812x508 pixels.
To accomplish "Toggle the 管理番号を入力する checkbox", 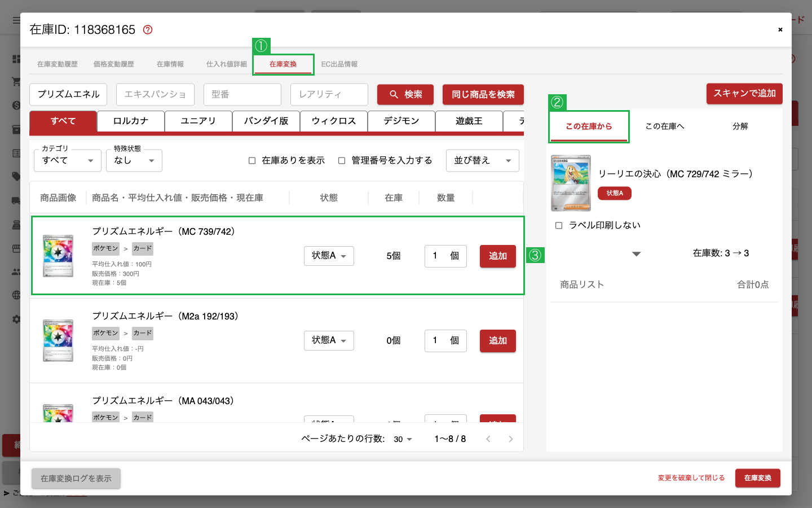I will click(342, 161).
